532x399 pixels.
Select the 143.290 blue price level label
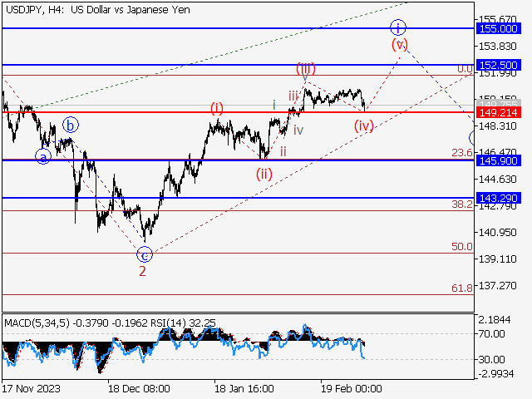tap(498, 198)
